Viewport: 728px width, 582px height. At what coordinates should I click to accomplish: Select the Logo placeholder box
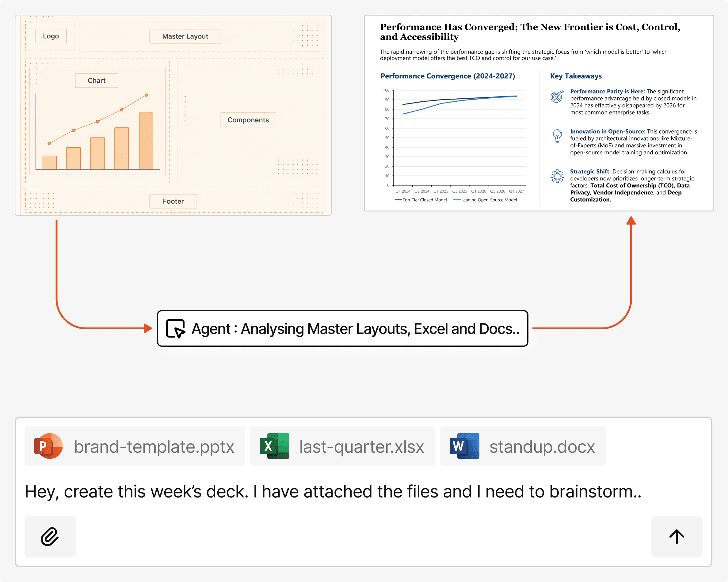[50, 36]
